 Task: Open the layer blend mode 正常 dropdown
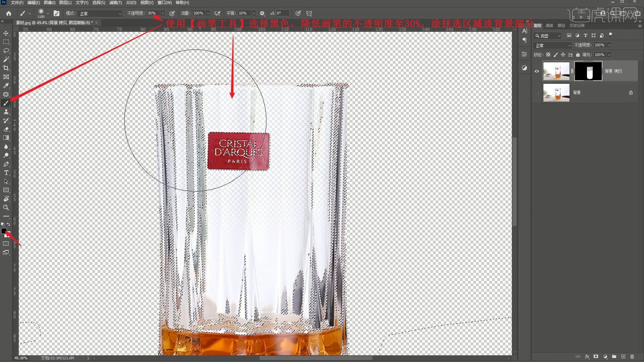click(x=552, y=45)
